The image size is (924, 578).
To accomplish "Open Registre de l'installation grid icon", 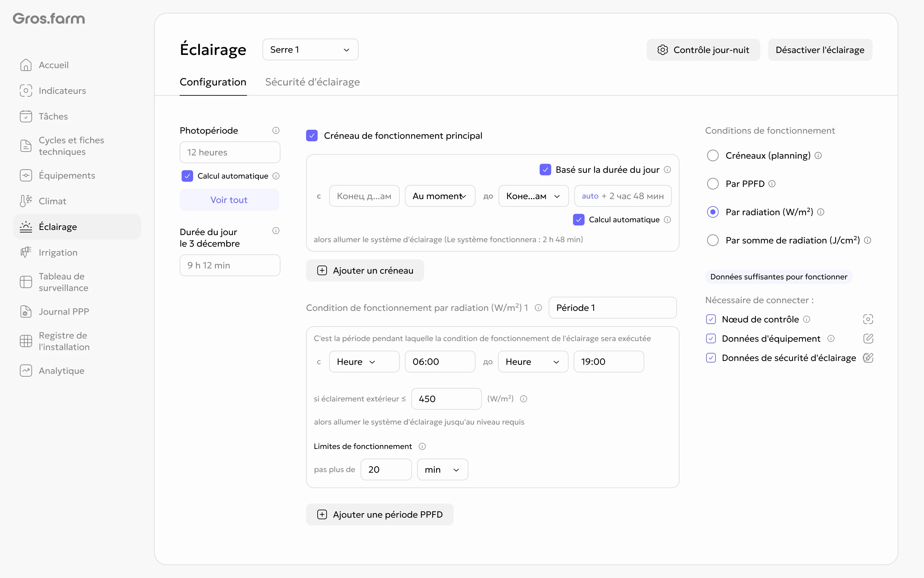I will (x=26, y=341).
